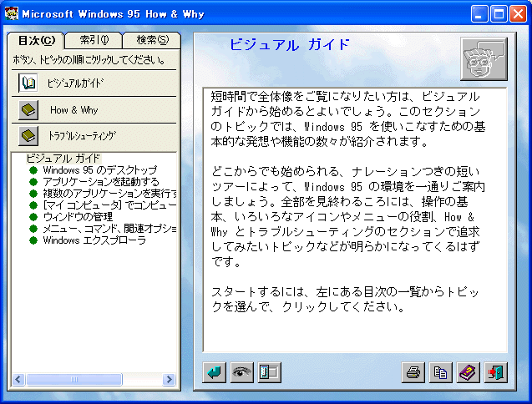
Task: Switch to the 目次(C) tab
Action: [x=36, y=41]
